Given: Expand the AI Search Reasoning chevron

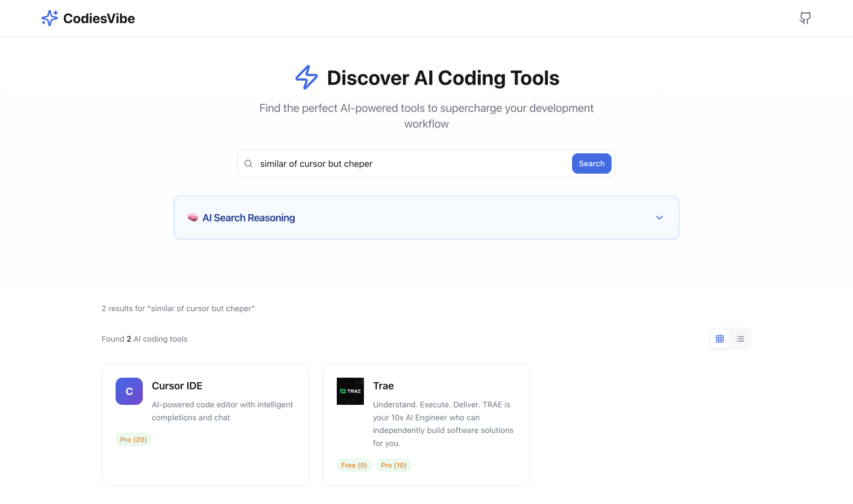Looking at the screenshot, I should pos(659,218).
